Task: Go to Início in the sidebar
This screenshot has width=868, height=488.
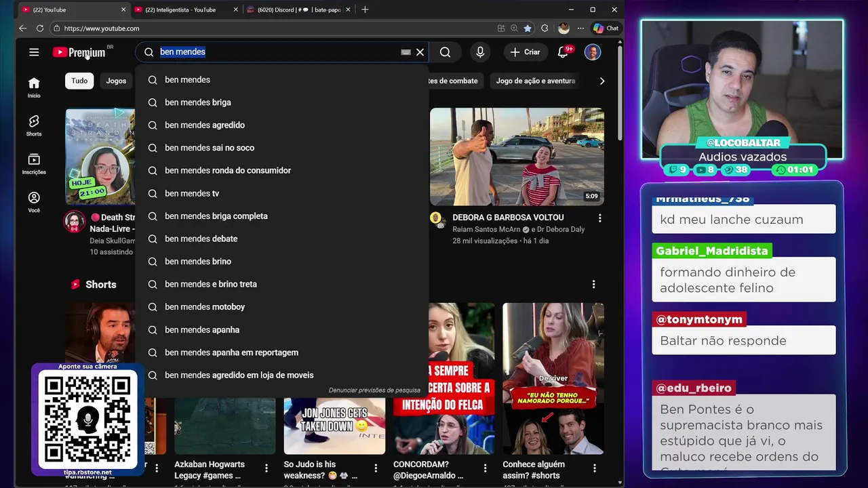Action: [x=34, y=87]
